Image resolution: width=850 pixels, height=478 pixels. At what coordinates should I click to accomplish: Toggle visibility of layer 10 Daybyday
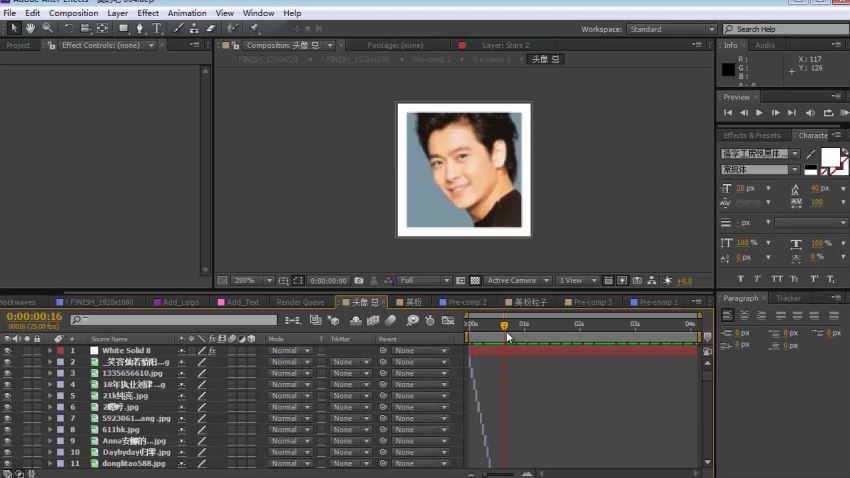point(7,452)
